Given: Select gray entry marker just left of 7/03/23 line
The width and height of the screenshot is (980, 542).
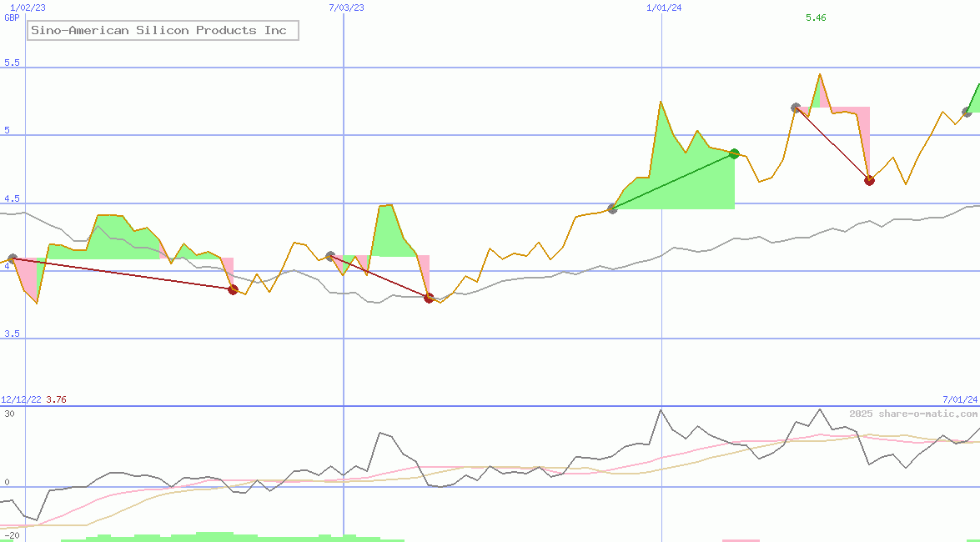Looking at the screenshot, I should 330,256.
